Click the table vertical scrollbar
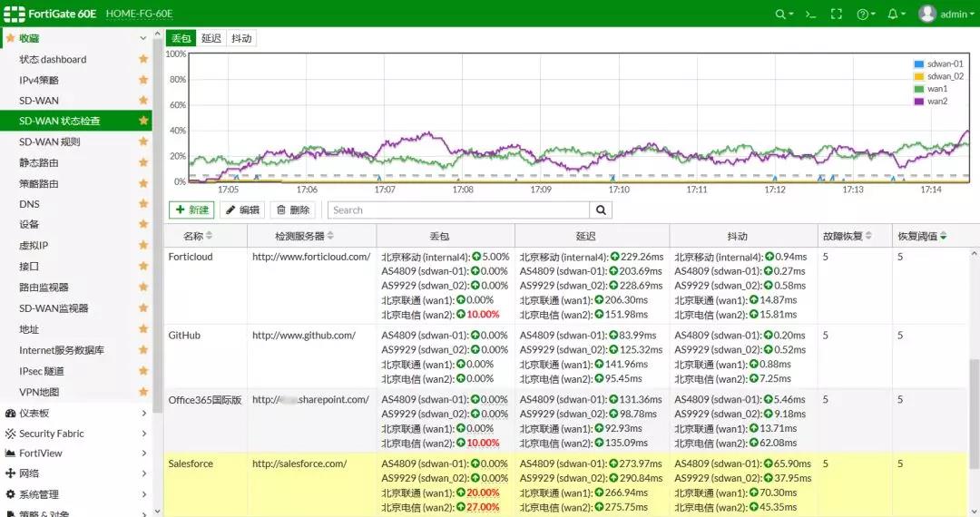Image resolution: width=980 pixels, height=517 pixels. (x=974, y=414)
